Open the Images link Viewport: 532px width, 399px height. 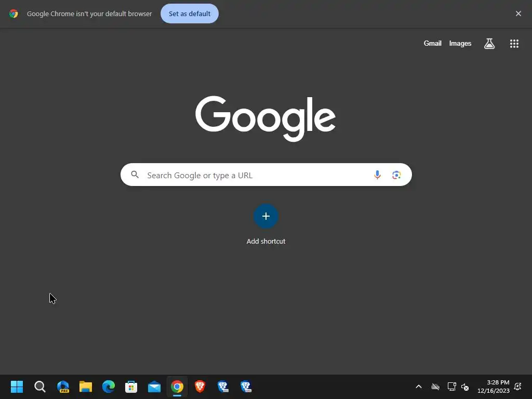click(460, 44)
